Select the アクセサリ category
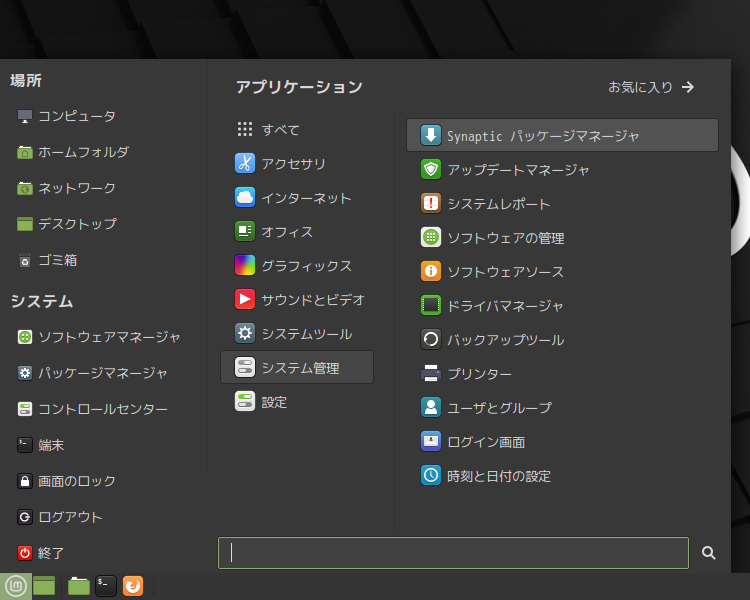The height and width of the screenshot is (600, 750). pos(297,164)
